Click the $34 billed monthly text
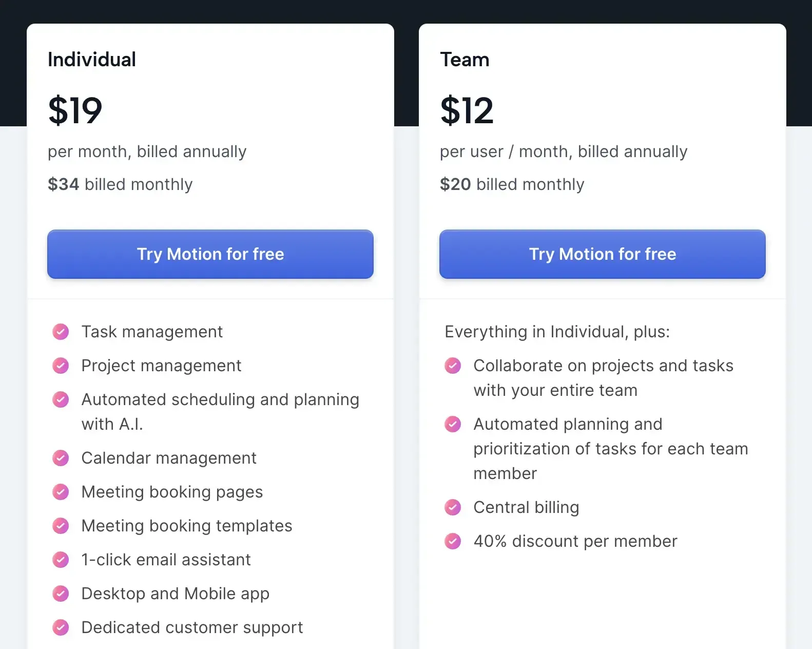Viewport: 812px width, 649px height. click(120, 184)
